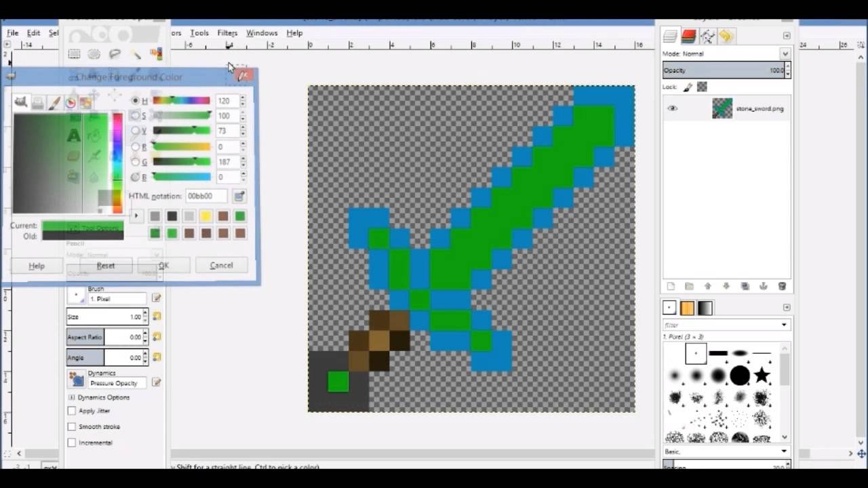Delete the layer with trash icon
The height and width of the screenshot is (488, 868).
click(x=782, y=287)
